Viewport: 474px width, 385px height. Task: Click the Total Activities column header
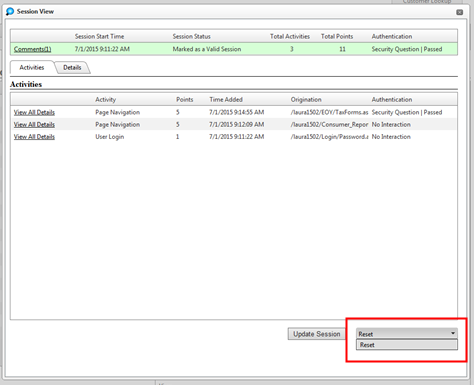click(290, 36)
